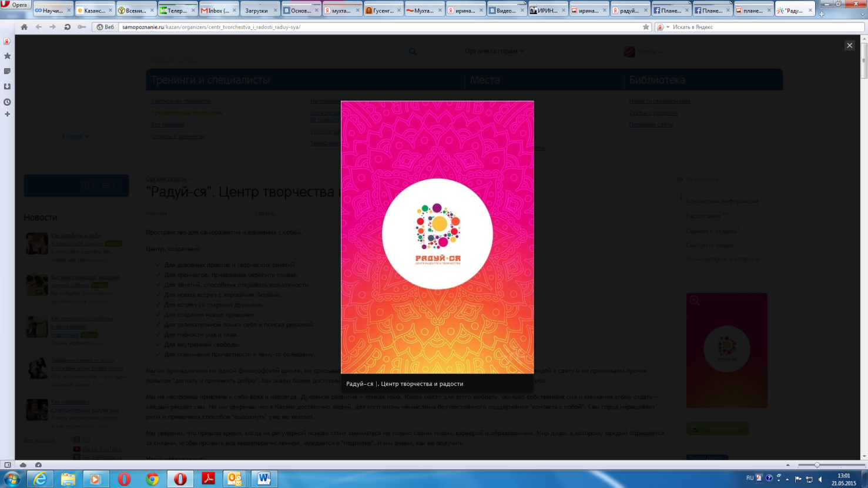
Task: Adjust the page zoom slider
Action: [832, 465]
